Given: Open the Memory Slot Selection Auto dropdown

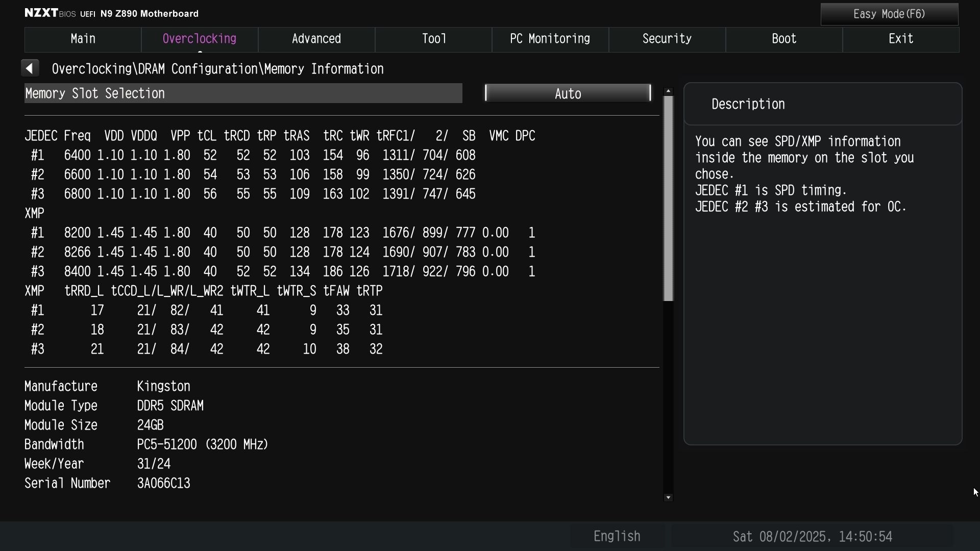Looking at the screenshot, I should pos(568,93).
